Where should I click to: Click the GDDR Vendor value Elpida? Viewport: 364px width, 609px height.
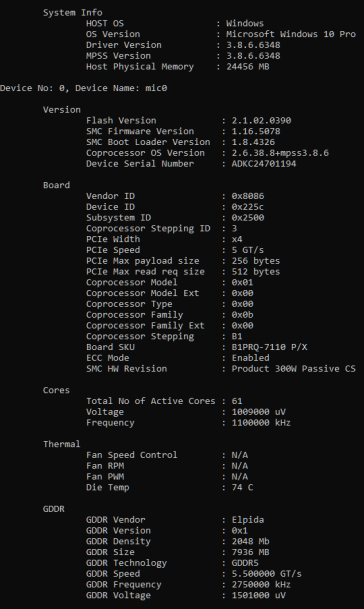[248, 520]
